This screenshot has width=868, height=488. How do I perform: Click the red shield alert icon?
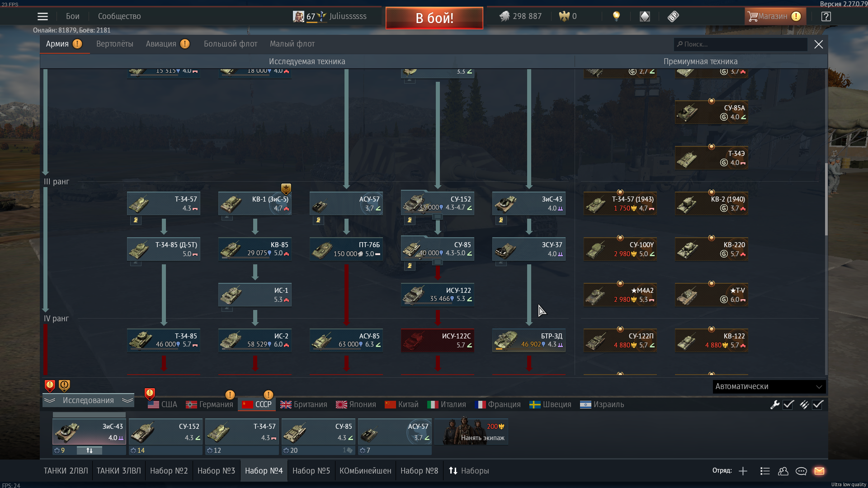[x=50, y=385]
